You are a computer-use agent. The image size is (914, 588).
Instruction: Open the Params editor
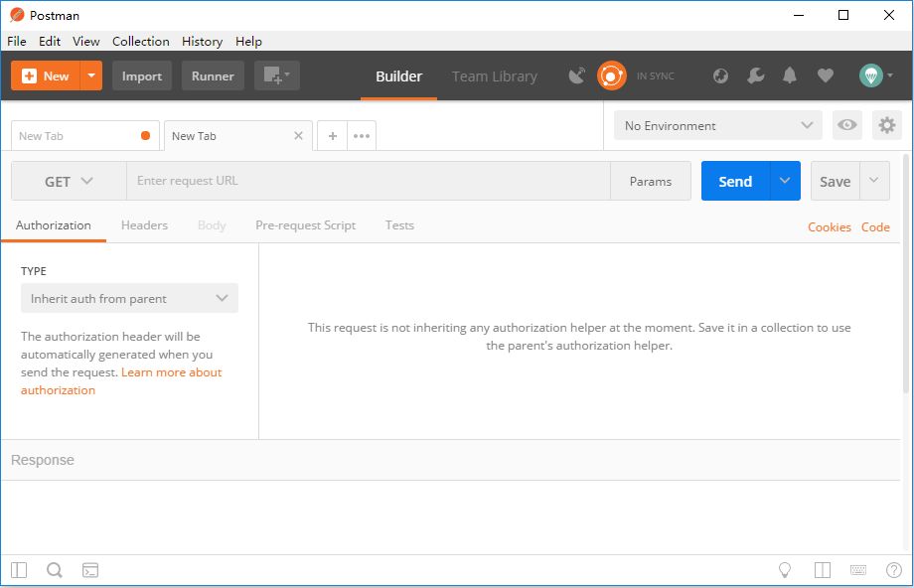pos(651,181)
